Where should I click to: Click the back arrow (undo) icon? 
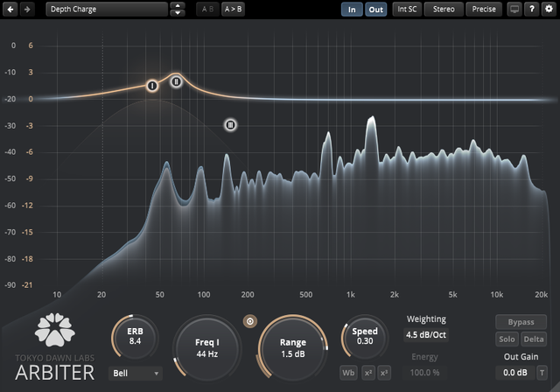[x=10, y=10]
